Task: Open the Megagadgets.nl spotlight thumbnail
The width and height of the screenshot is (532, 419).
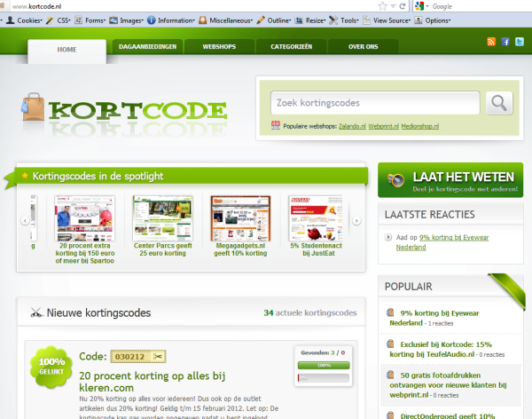Action: pos(240,218)
